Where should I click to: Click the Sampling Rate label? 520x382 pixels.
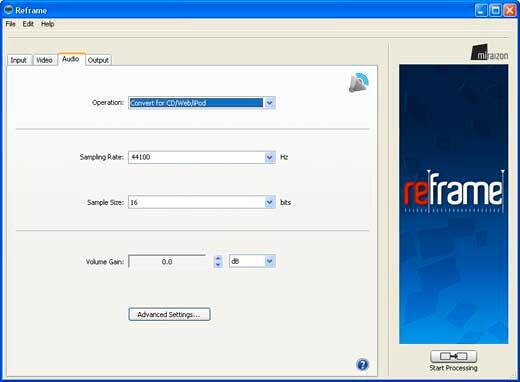click(x=102, y=157)
